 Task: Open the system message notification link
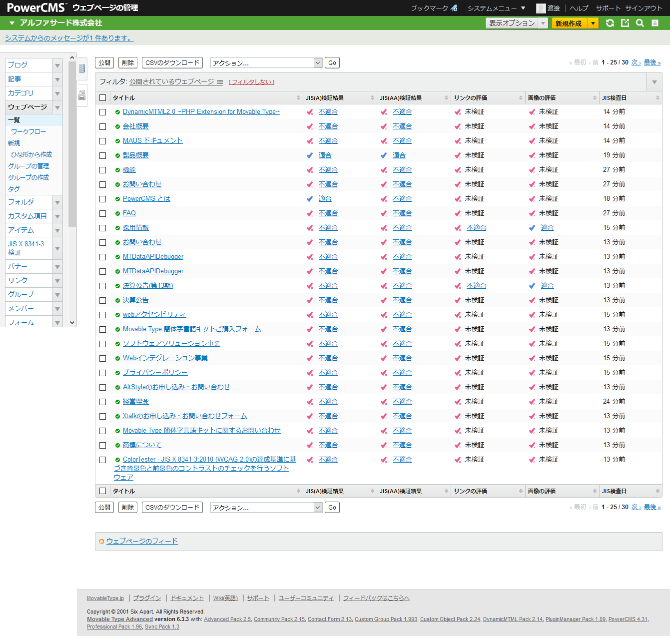(x=69, y=38)
